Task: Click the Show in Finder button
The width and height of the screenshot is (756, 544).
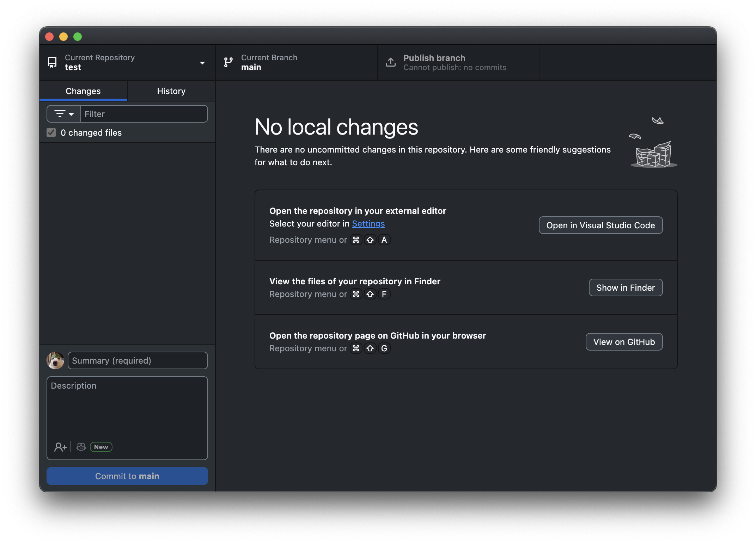Action: (625, 288)
